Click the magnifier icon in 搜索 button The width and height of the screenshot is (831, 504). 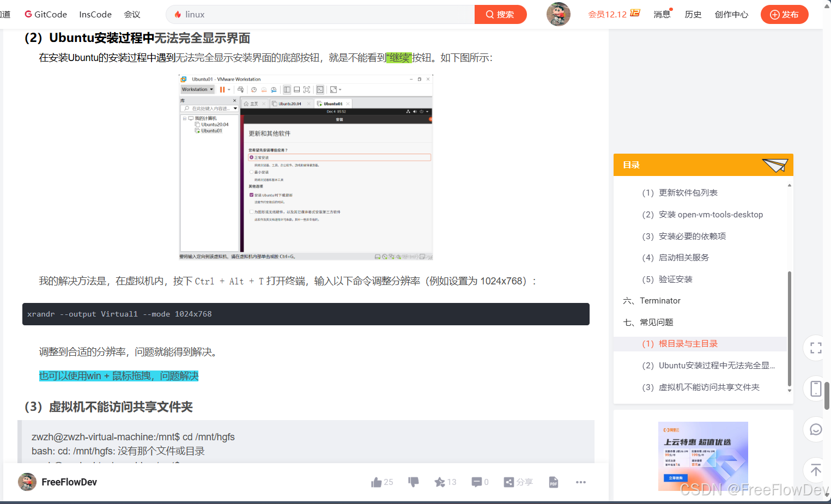point(489,14)
